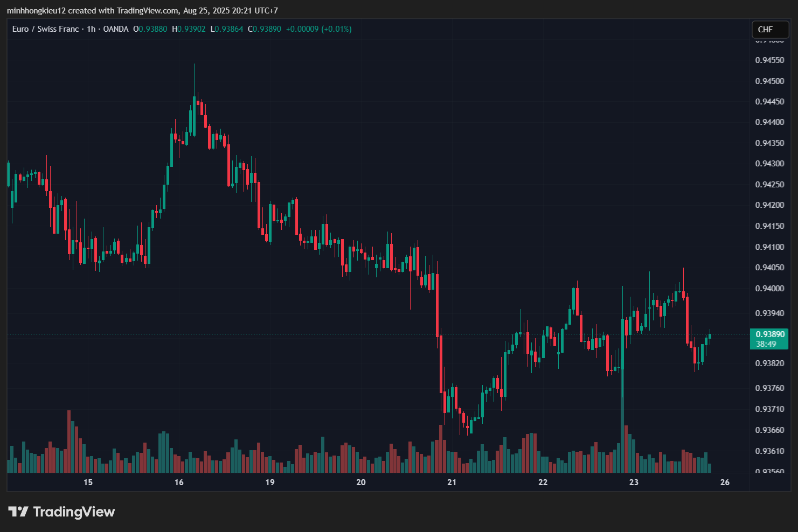Click the date label 16 on time axis
Viewport: 798px width, 532px height.
click(x=179, y=482)
